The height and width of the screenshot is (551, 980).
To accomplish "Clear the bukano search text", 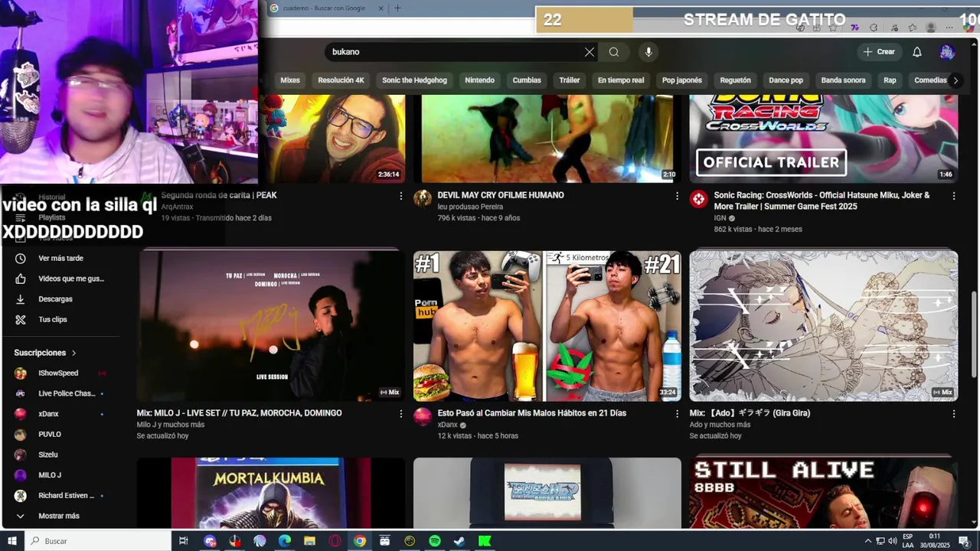I will tap(590, 52).
